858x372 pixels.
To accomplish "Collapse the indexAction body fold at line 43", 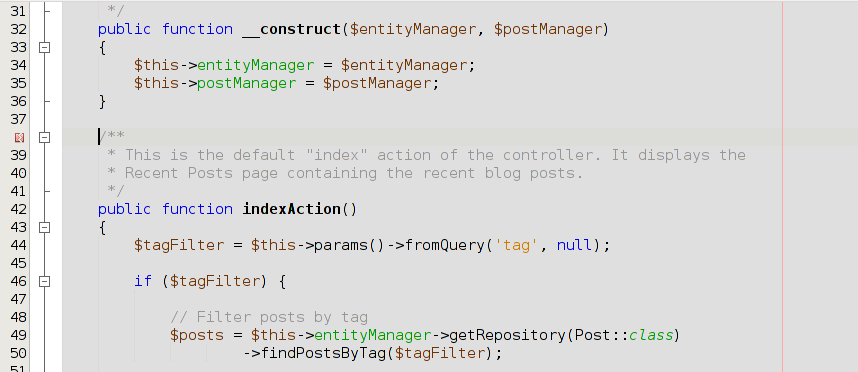I will click(45, 227).
